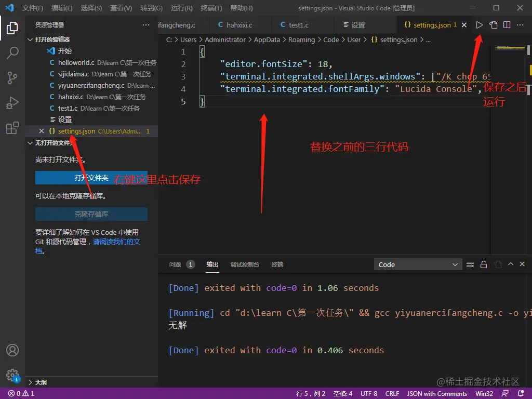Image resolution: width=532 pixels, height=399 pixels.
Task: Click Administrator breadcrumb segment
Action: 225,39
